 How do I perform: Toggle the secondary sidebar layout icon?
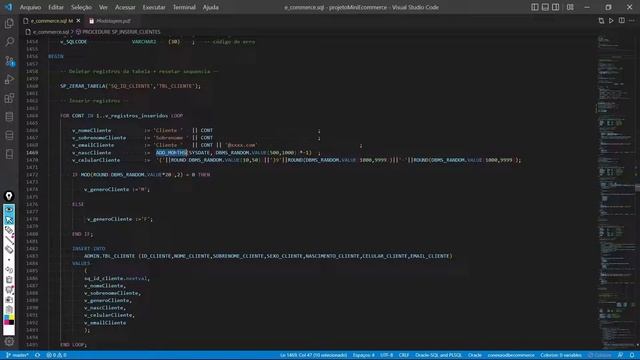(x=556, y=7)
